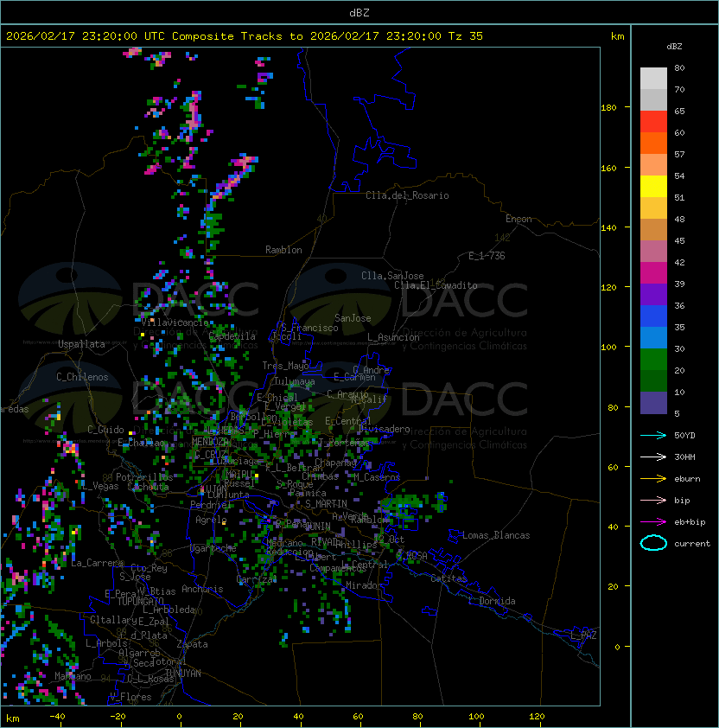Image resolution: width=719 pixels, height=728 pixels.
Task: Click the Anchoris map label
Action: 202,589
